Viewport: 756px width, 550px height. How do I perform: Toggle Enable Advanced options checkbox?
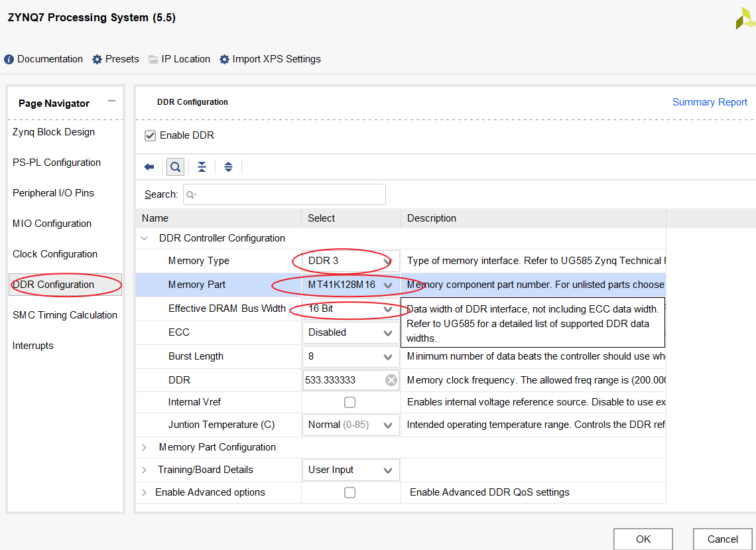(x=350, y=492)
